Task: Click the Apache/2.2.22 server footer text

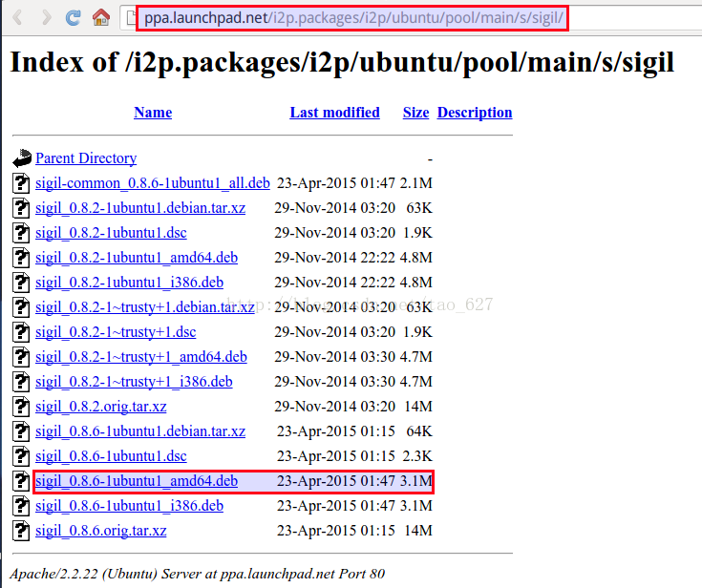Action: [x=198, y=574]
